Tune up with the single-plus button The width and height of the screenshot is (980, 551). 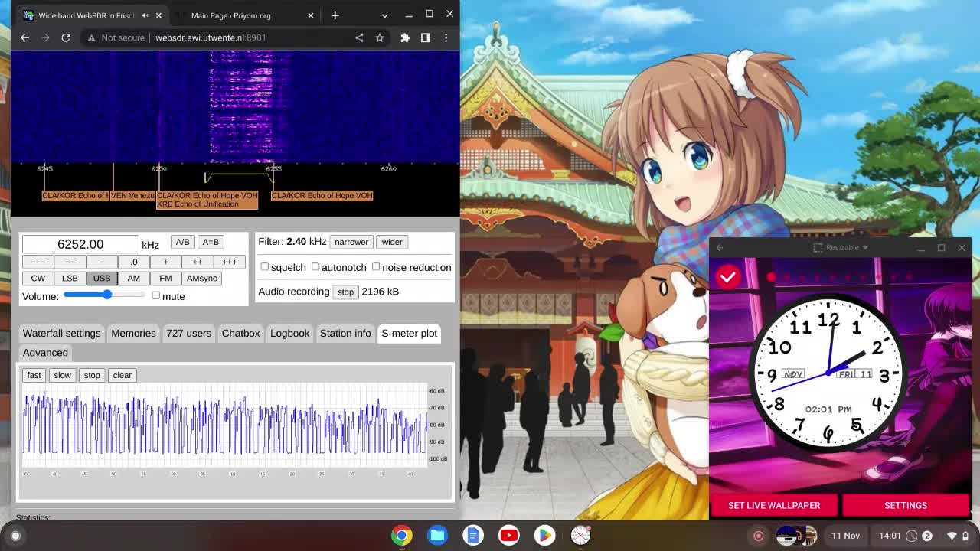165,262
